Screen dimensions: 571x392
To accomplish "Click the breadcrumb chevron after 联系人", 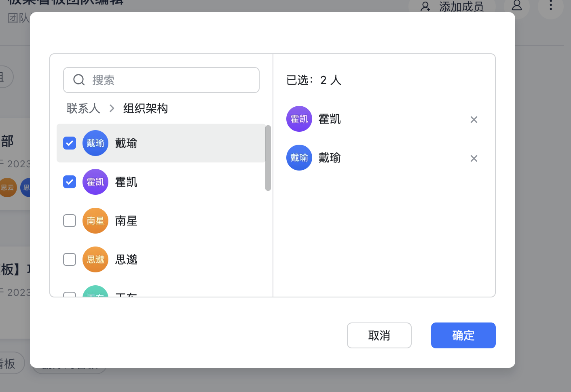I will [x=112, y=108].
